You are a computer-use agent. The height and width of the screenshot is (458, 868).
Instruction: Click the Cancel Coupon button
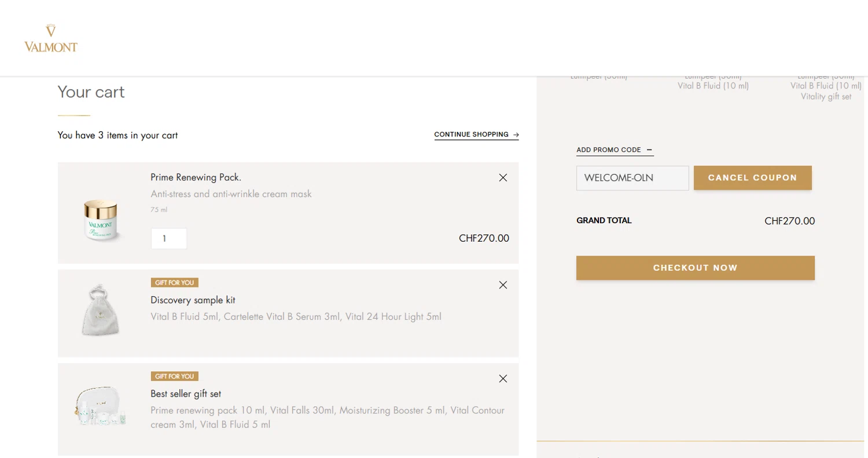tap(752, 178)
